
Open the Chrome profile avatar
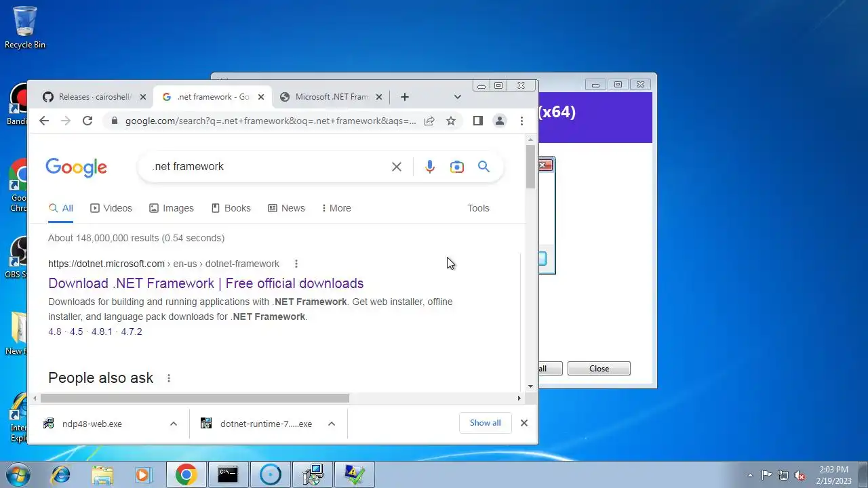500,121
